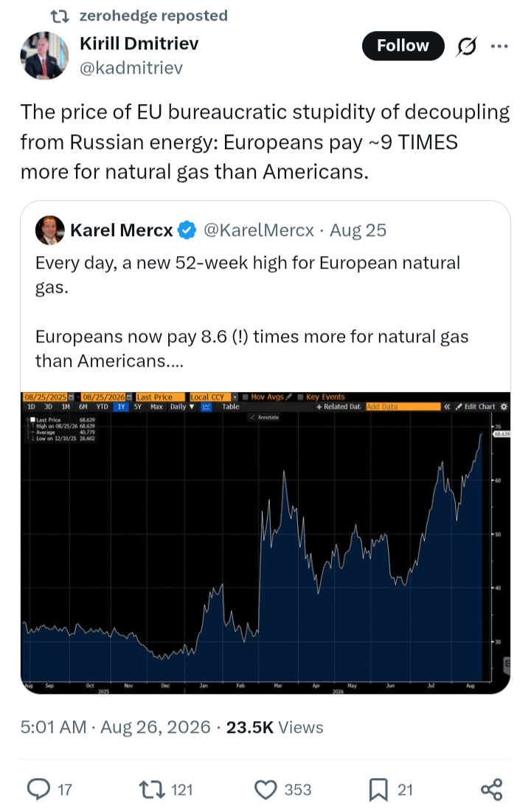The image size is (531, 812).
Task: Enlarge the European gas price chart image
Action: [x=265, y=543]
